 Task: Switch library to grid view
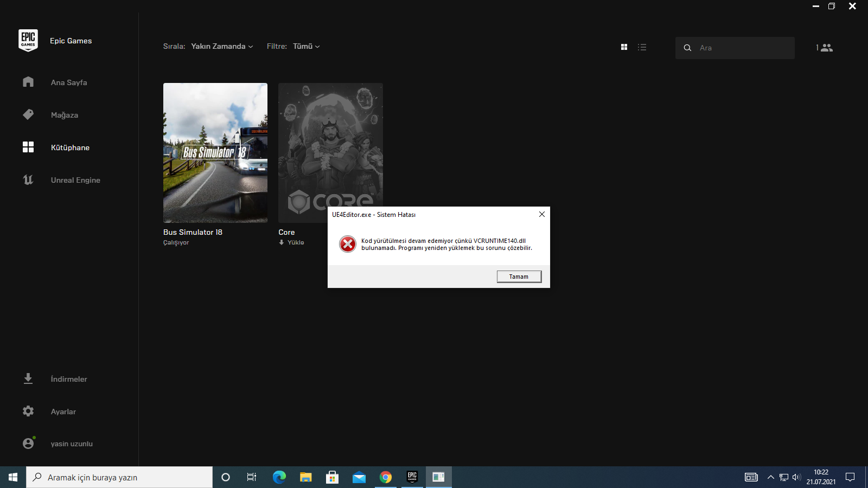(x=624, y=47)
